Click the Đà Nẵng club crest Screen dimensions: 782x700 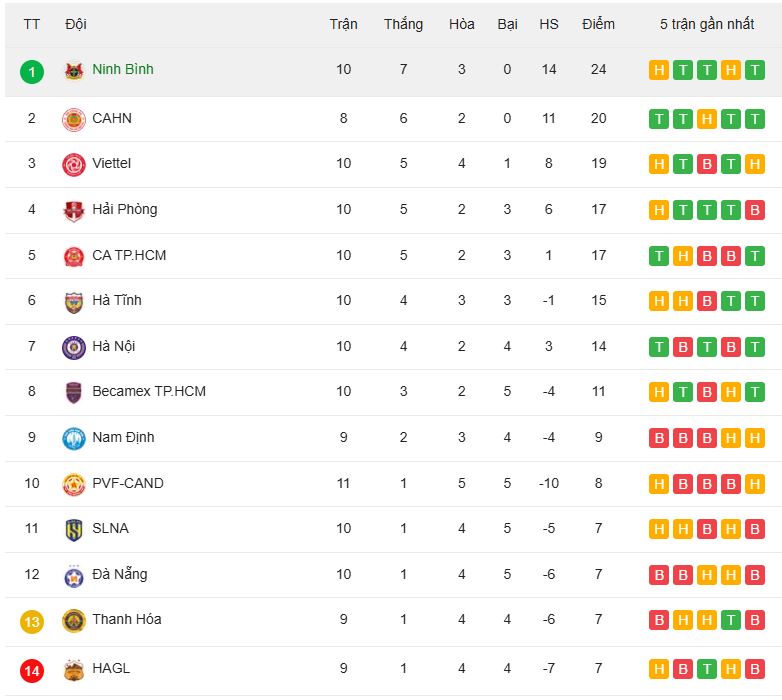pyautogui.click(x=74, y=575)
